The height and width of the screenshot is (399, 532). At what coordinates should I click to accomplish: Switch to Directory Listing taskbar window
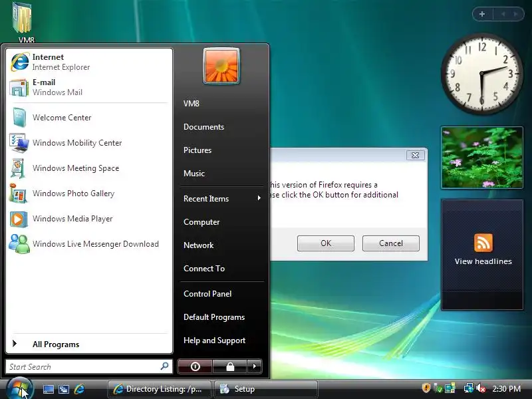click(159, 389)
